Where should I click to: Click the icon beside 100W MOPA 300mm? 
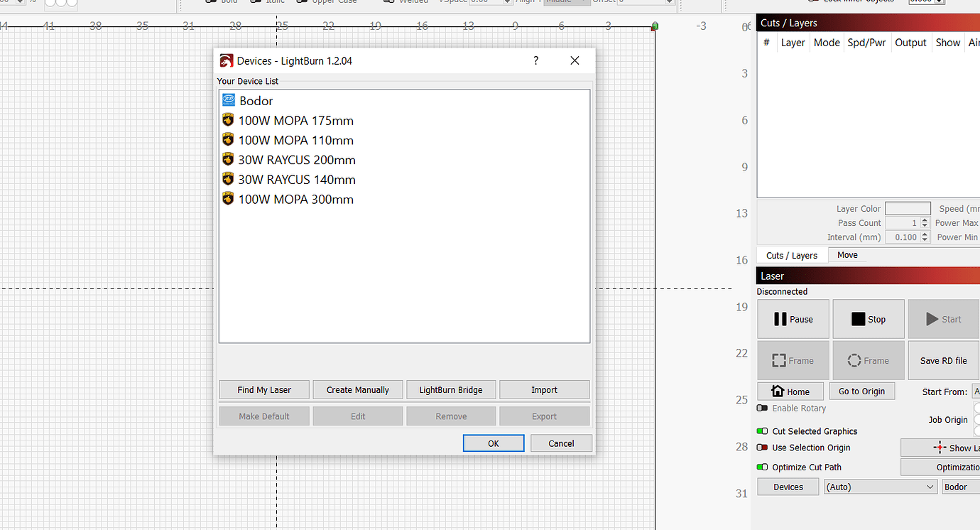228,199
